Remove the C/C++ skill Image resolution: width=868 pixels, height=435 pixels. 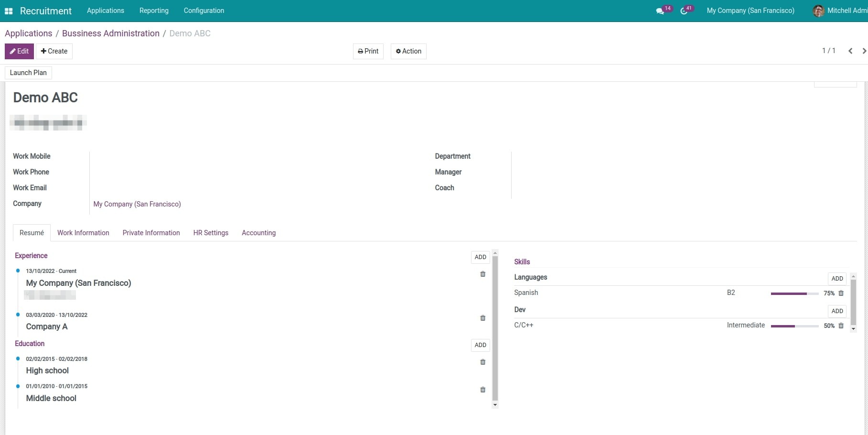841,326
